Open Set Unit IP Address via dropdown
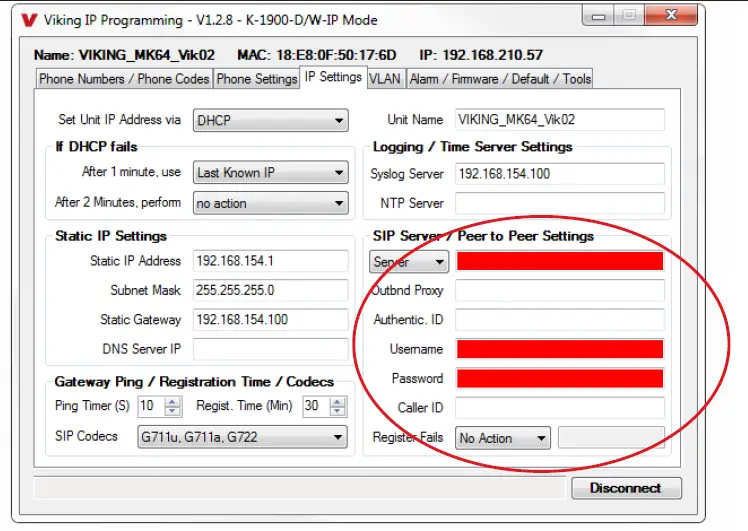This screenshot has height=531, width=748. [270, 120]
